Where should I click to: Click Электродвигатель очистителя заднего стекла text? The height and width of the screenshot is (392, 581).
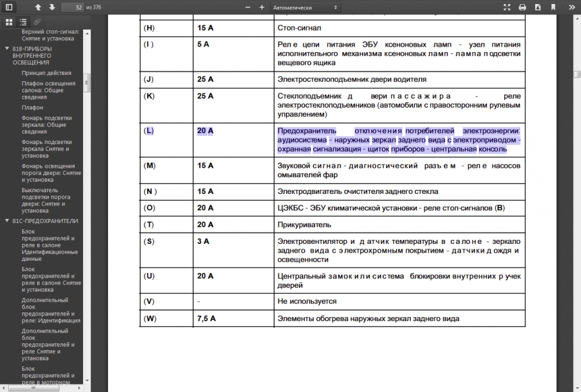(x=357, y=191)
